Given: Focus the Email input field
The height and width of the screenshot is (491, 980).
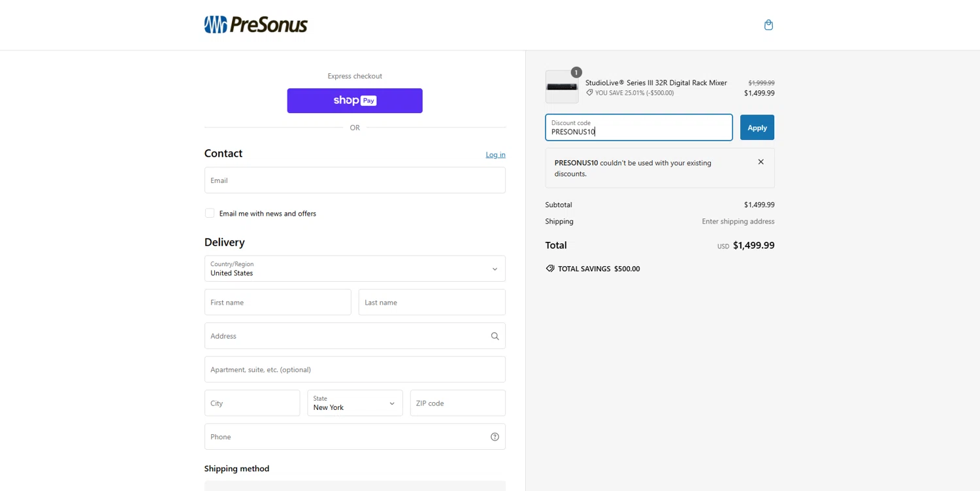Looking at the screenshot, I should click(355, 180).
